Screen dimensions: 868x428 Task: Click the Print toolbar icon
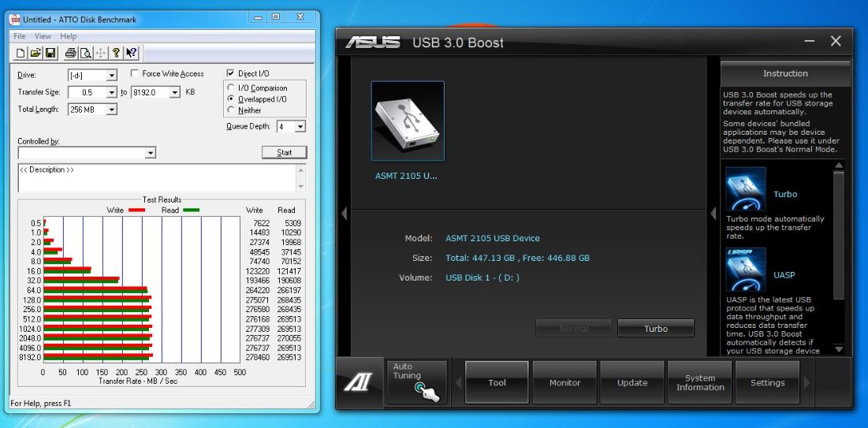click(x=71, y=53)
